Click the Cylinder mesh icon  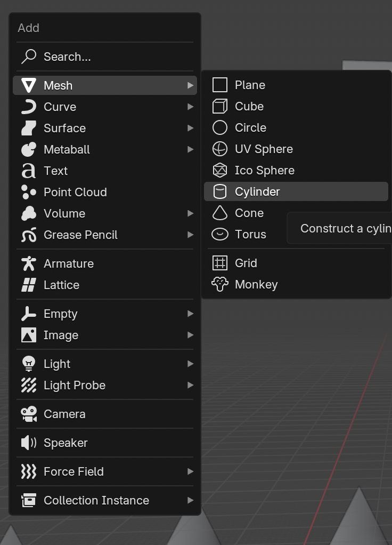pyautogui.click(x=220, y=192)
